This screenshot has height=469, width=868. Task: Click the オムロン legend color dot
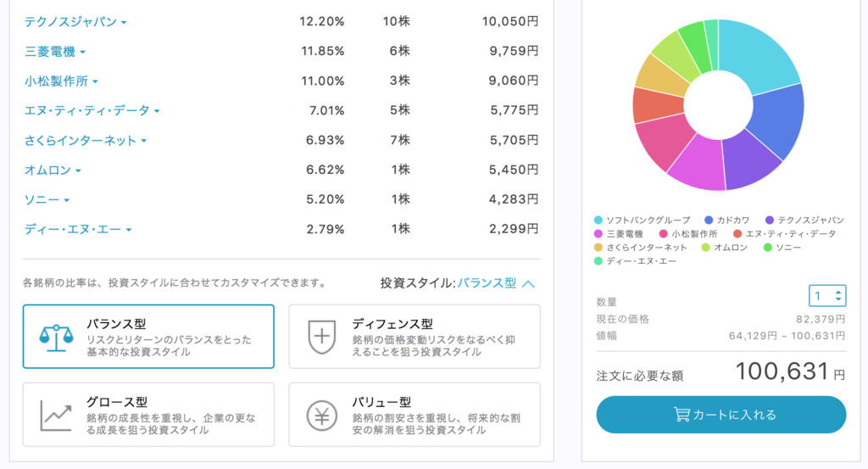(x=705, y=248)
